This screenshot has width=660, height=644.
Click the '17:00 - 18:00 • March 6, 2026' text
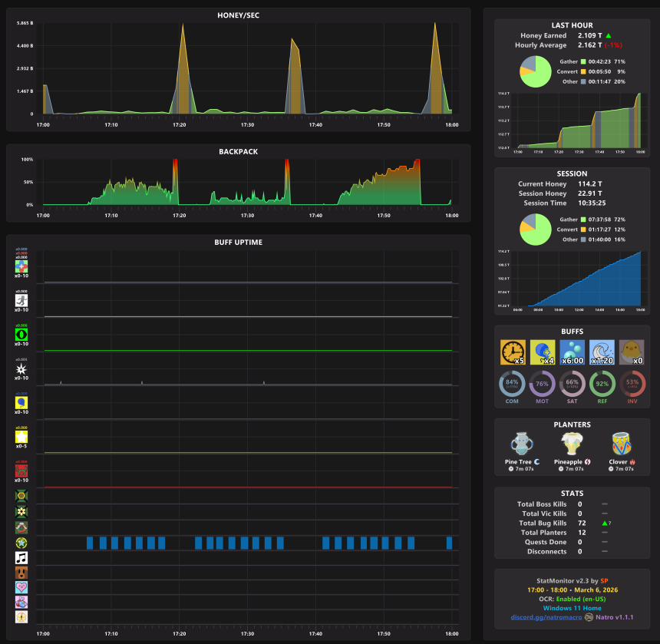[x=573, y=590]
